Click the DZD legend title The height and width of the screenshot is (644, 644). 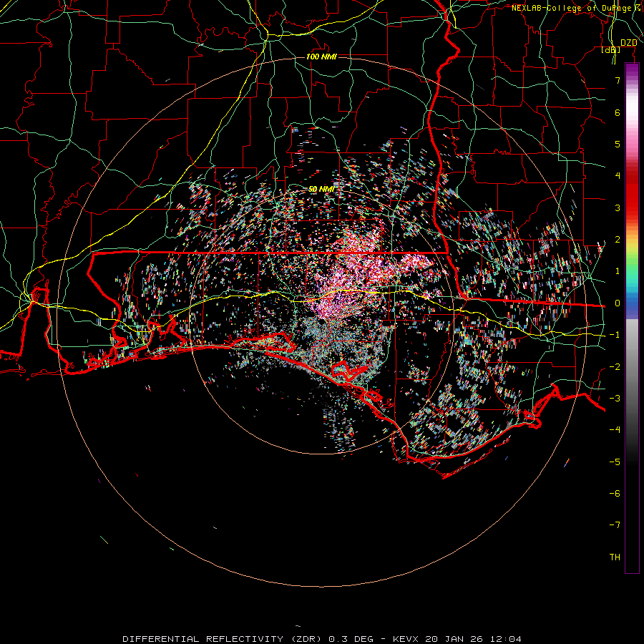(628, 43)
